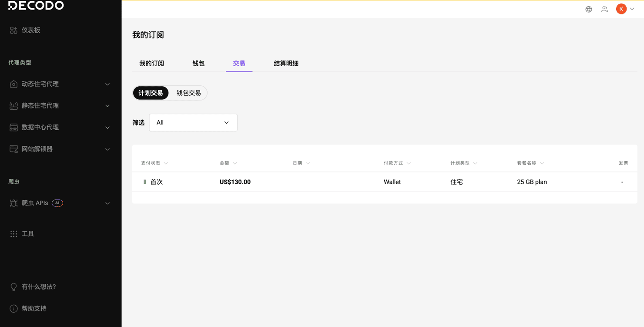Open the 结算明细 tab

[286, 63]
